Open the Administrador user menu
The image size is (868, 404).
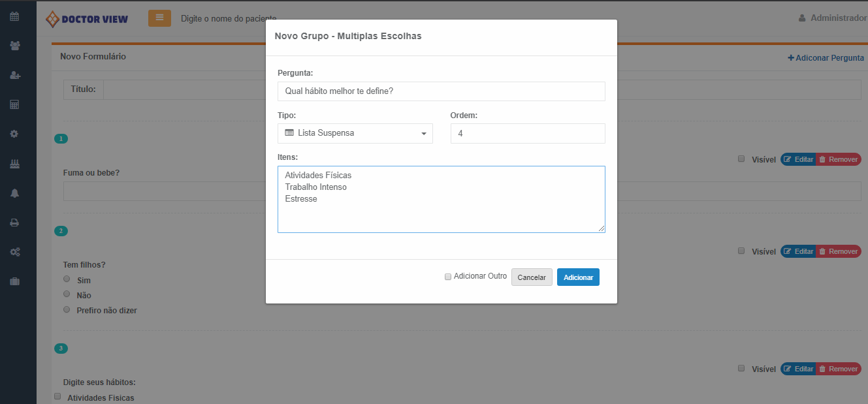coord(833,18)
